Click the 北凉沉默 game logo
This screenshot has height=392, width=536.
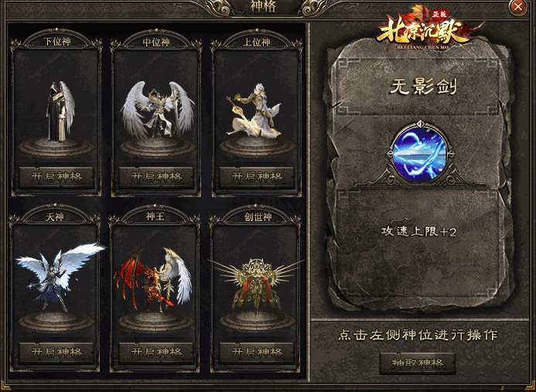pos(425,29)
